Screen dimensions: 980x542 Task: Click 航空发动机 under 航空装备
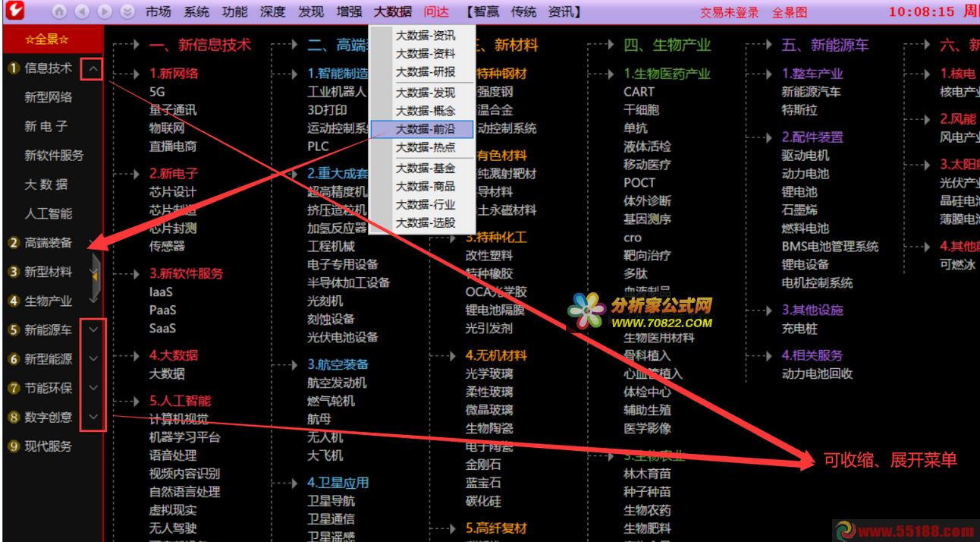[x=337, y=383]
